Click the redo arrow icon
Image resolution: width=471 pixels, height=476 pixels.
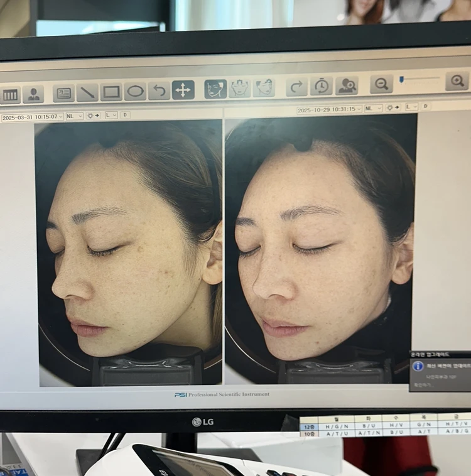[x=296, y=87]
